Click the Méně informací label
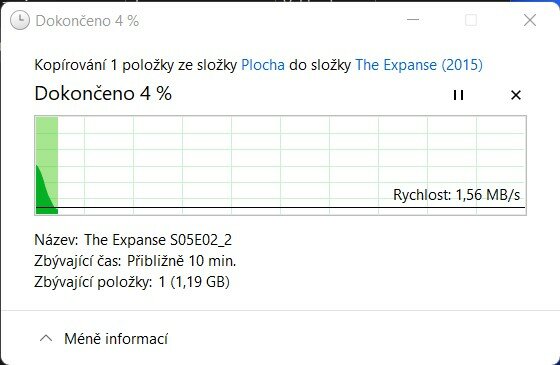The height and width of the screenshot is (365, 560). (x=116, y=339)
